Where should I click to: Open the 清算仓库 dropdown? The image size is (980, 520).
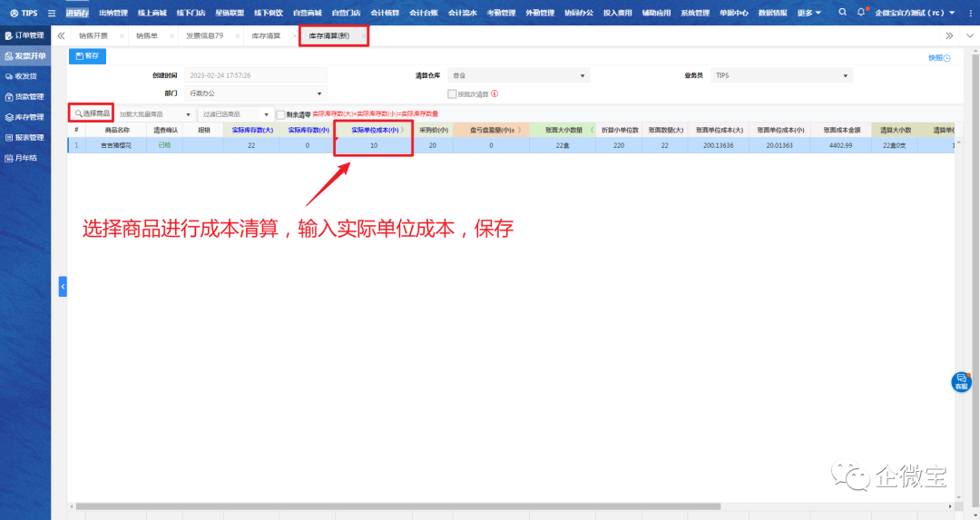pyautogui.click(x=519, y=75)
